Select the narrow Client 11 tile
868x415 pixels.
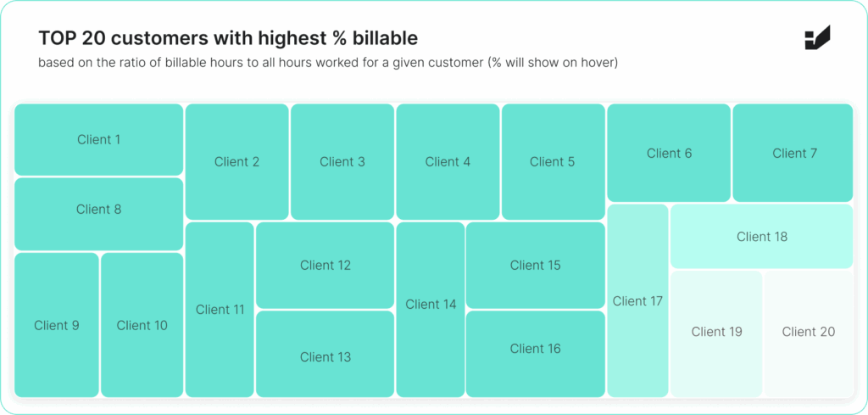220,310
